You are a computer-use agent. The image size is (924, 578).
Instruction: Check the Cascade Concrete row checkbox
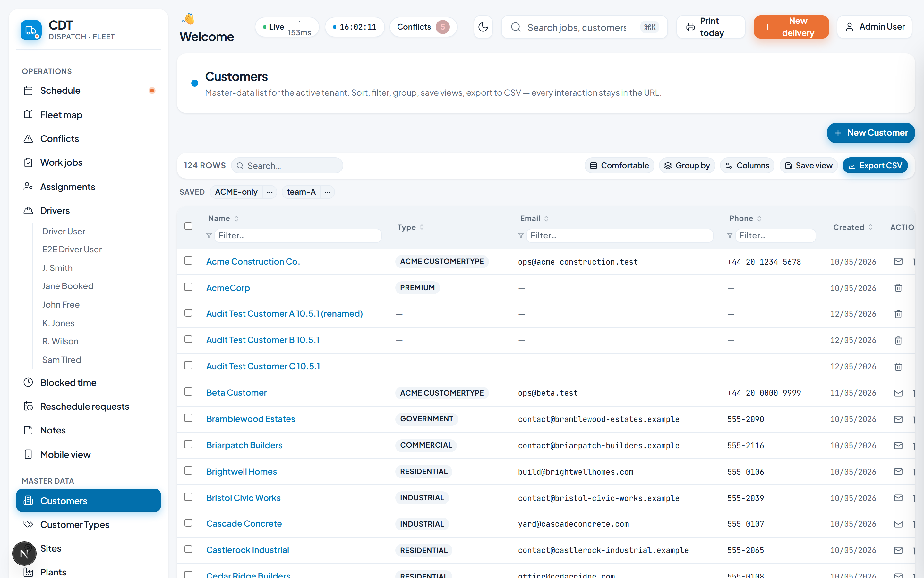pyautogui.click(x=188, y=523)
